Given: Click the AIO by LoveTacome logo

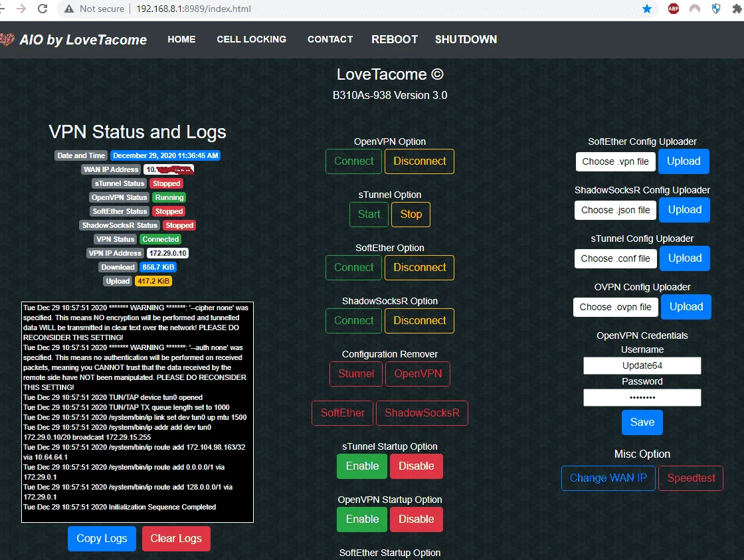Looking at the screenshot, I should [74, 39].
